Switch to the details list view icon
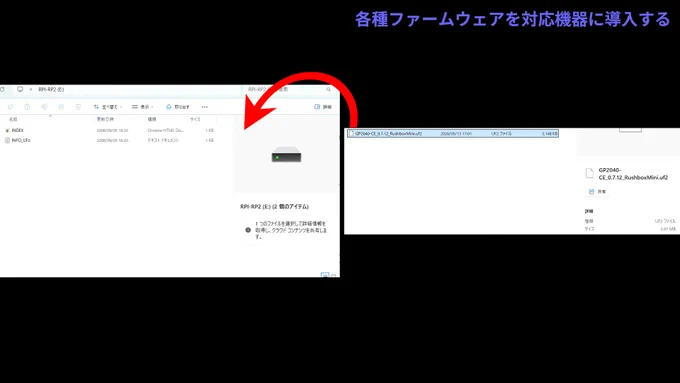This screenshot has width=680, height=383. pyautogui.click(x=325, y=275)
